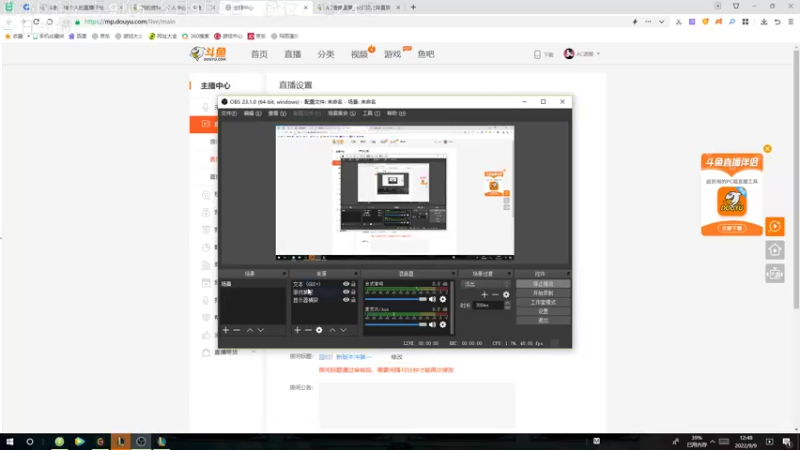Click the Douyu logo
The height and width of the screenshot is (450, 800).
[208, 54]
